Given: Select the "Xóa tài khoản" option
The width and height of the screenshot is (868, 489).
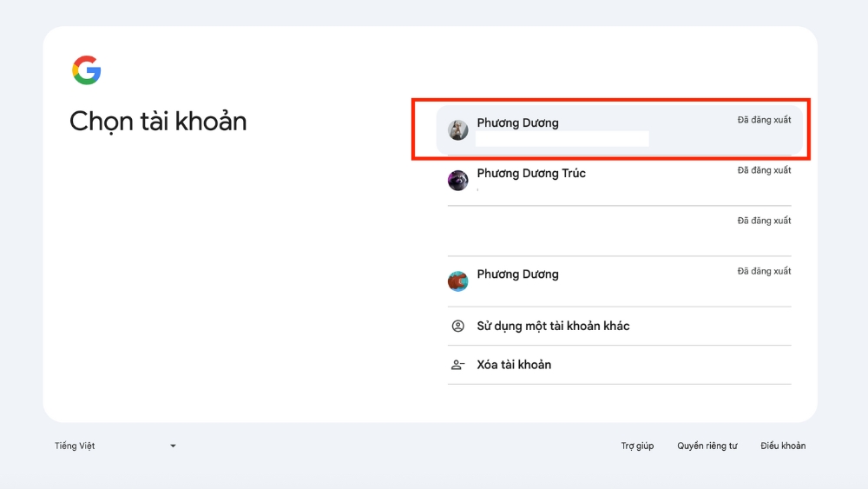Looking at the screenshot, I should (514, 365).
